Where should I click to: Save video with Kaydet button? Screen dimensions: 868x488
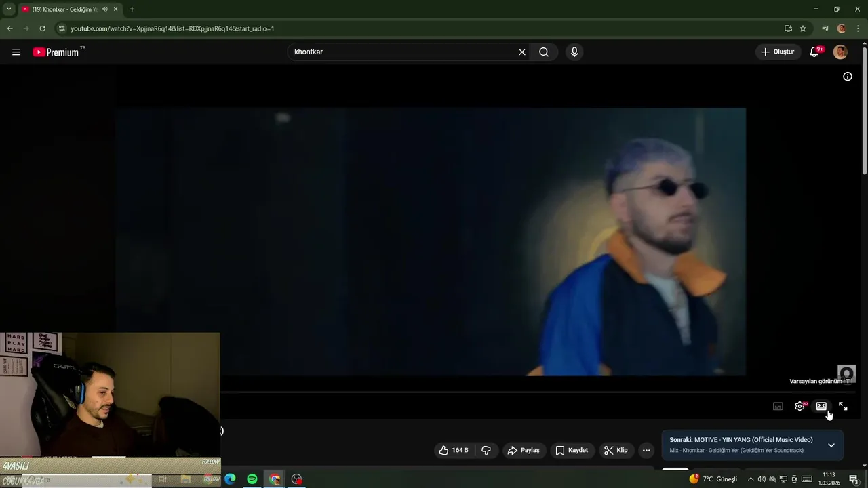[572, 450]
